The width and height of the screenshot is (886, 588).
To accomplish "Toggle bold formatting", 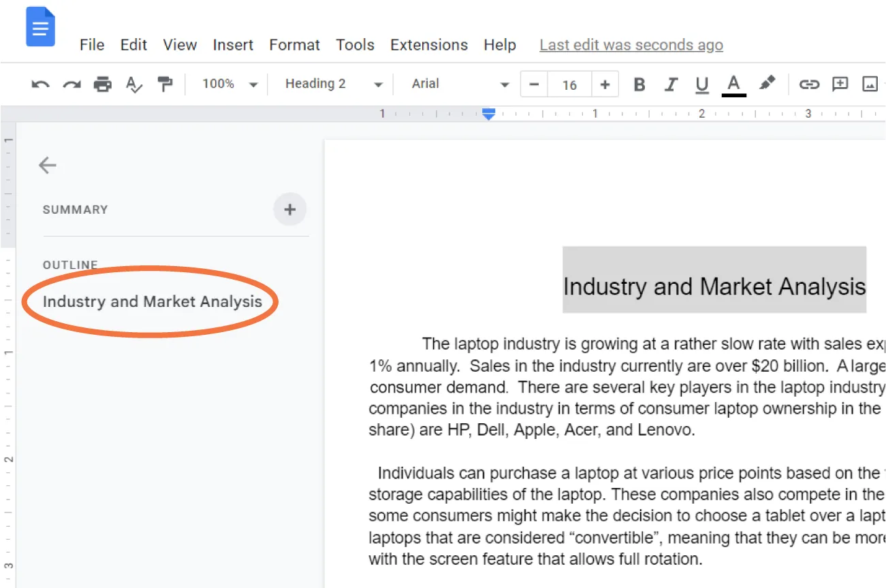I will [x=639, y=84].
